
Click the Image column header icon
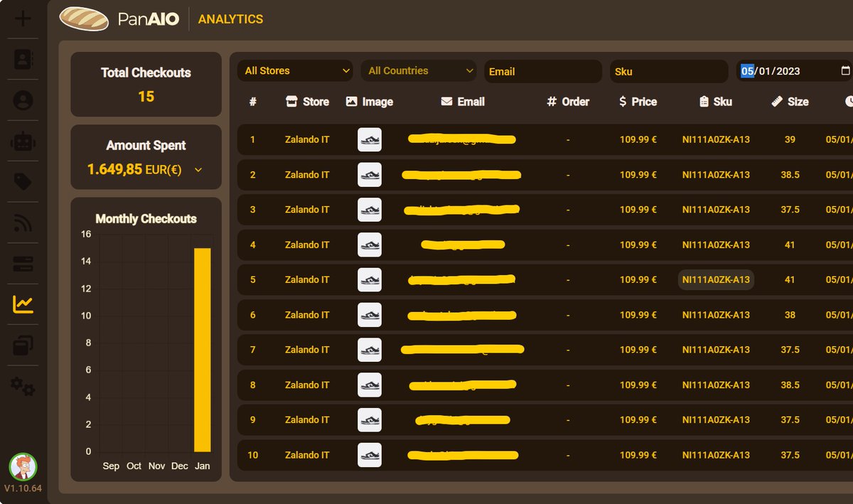point(351,102)
